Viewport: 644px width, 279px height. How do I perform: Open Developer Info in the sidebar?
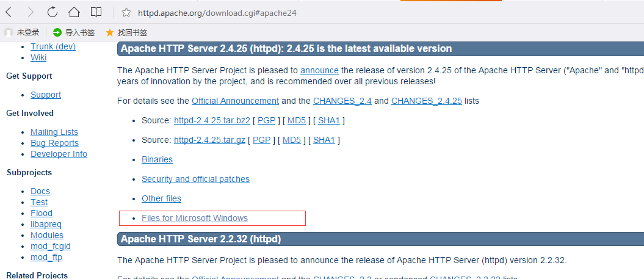pyautogui.click(x=59, y=154)
